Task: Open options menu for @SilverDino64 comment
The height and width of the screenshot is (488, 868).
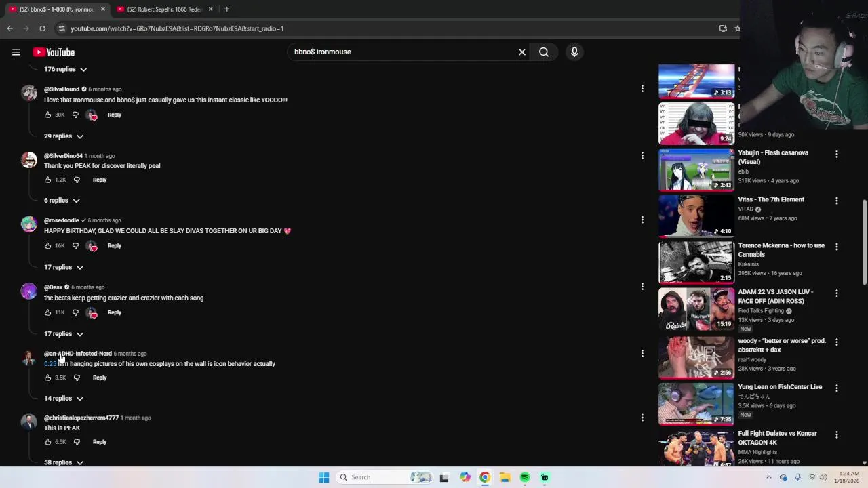Action: (x=642, y=155)
